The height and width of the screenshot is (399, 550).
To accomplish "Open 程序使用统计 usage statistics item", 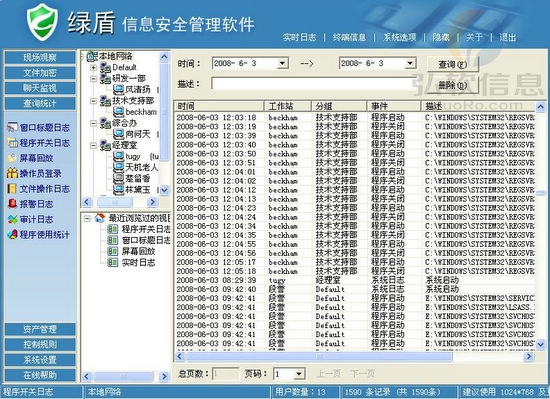I will pos(39,235).
